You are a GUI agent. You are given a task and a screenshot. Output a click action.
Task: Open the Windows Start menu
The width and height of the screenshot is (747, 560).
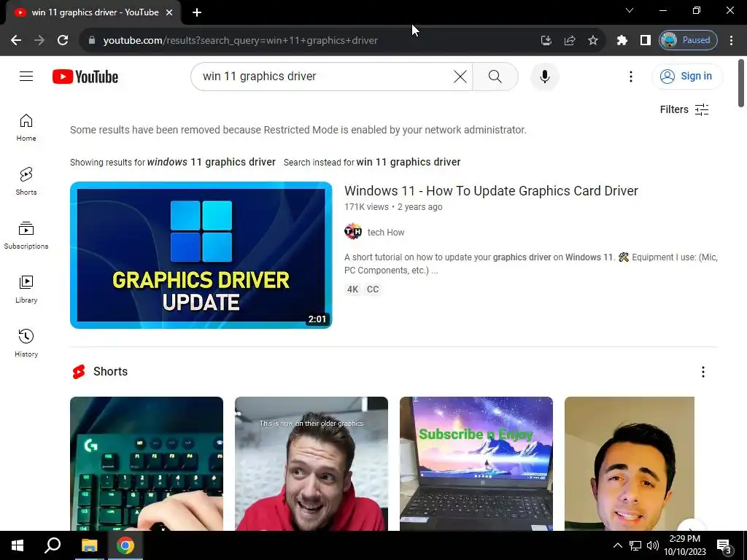coord(18,545)
